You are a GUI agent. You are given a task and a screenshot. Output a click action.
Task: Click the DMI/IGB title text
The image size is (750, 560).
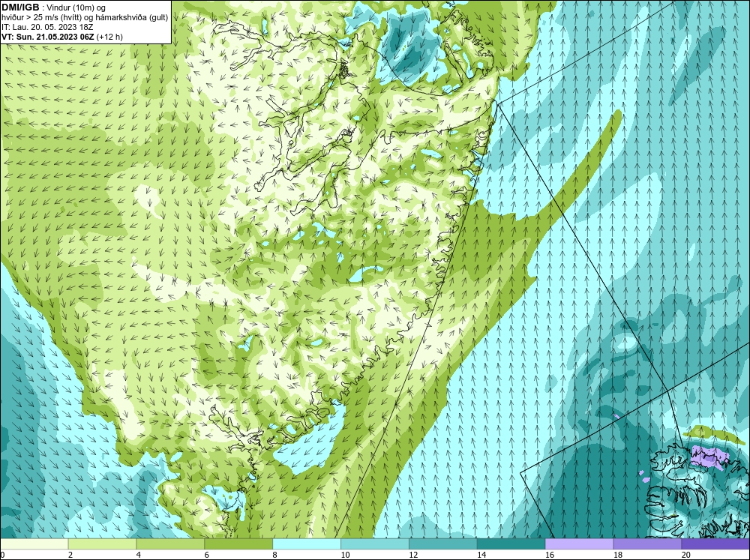tap(20, 7)
